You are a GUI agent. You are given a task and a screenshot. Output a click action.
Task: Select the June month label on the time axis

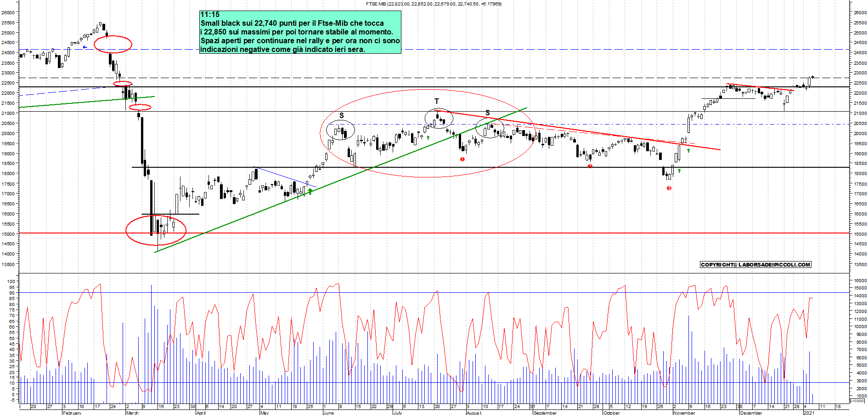point(328,413)
